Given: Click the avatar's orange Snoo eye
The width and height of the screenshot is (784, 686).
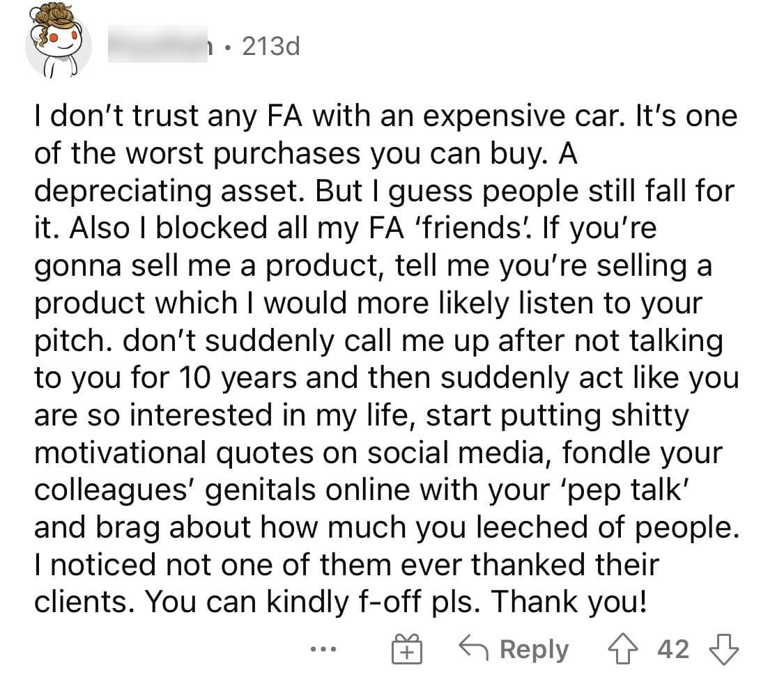Looking at the screenshot, I should [54, 38].
